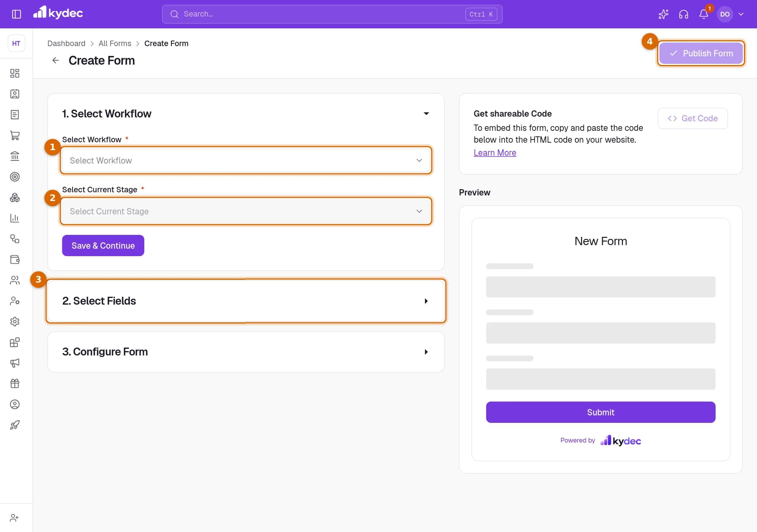Open the contacts book sidebar icon

coord(15,94)
